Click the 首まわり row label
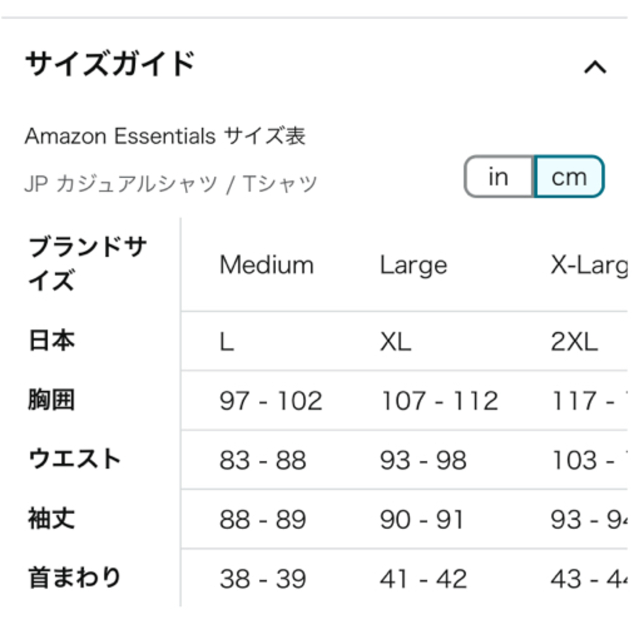The width and height of the screenshot is (644, 644). [x=75, y=577]
